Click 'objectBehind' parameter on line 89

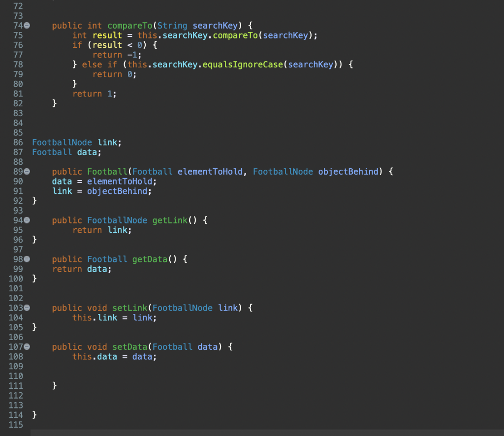[x=348, y=172]
